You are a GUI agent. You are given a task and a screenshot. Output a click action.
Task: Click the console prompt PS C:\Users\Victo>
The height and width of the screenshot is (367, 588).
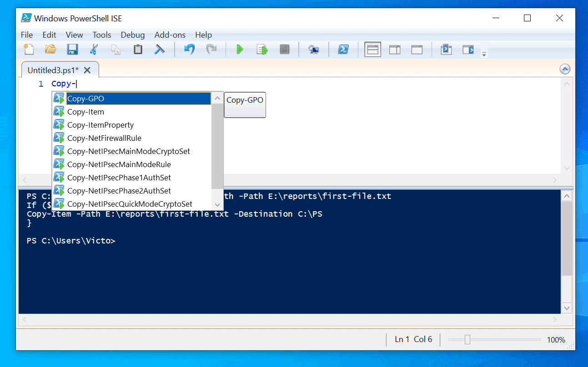tap(71, 241)
